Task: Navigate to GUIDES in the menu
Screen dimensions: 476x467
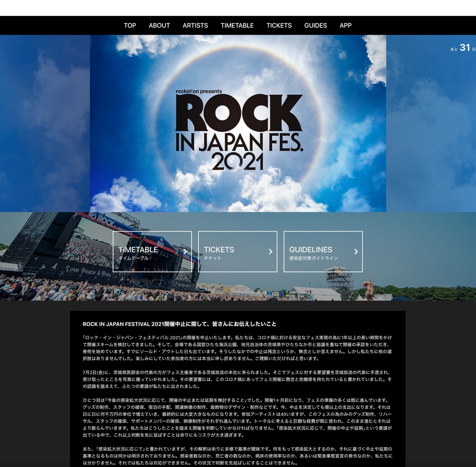Action: pos(315,25)
